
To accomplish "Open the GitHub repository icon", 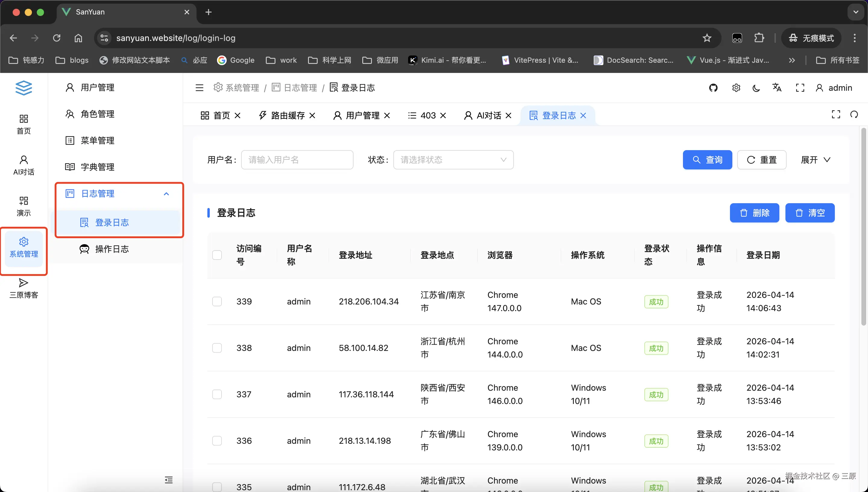I will tap(713, 88).
